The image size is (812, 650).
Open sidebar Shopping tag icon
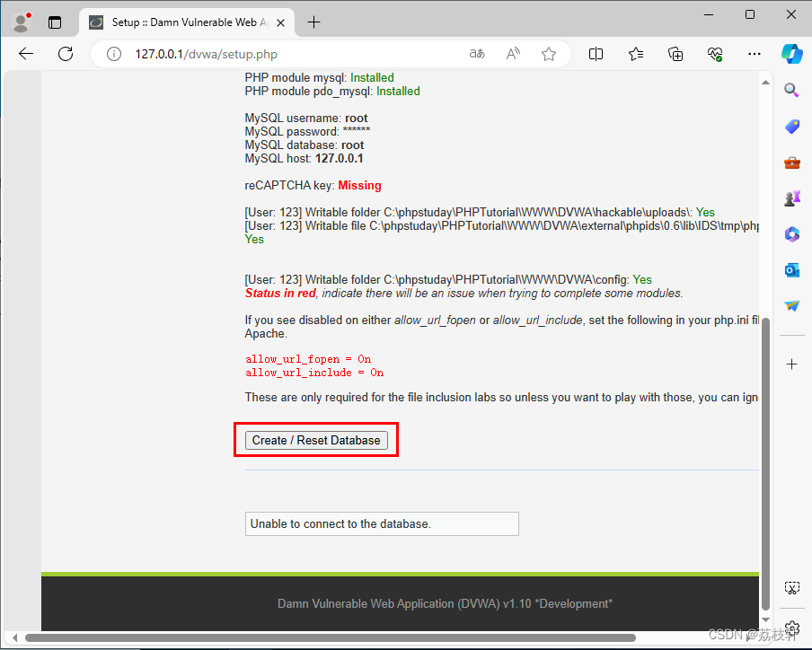792,127
